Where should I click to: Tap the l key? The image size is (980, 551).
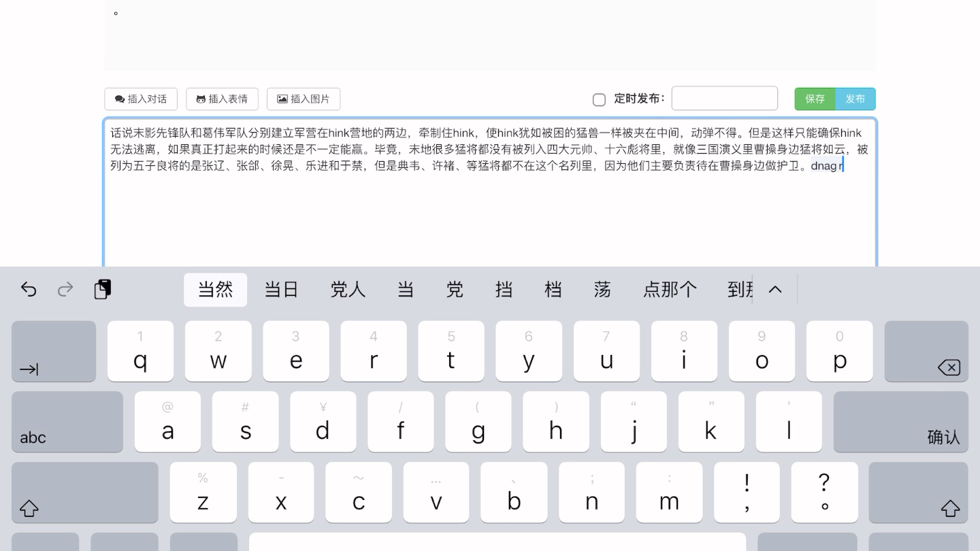tap(789, 422)
